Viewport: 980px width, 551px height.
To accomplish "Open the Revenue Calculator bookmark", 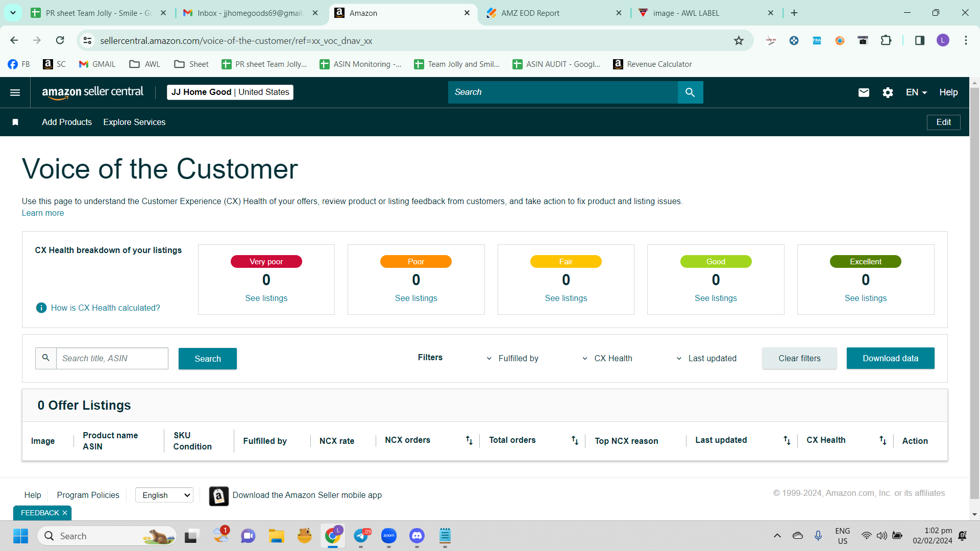I will 653,64.
